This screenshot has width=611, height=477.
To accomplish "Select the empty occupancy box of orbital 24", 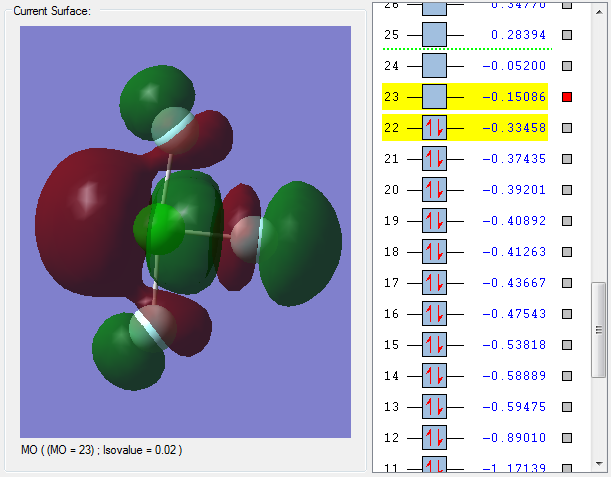I will 434,66.
